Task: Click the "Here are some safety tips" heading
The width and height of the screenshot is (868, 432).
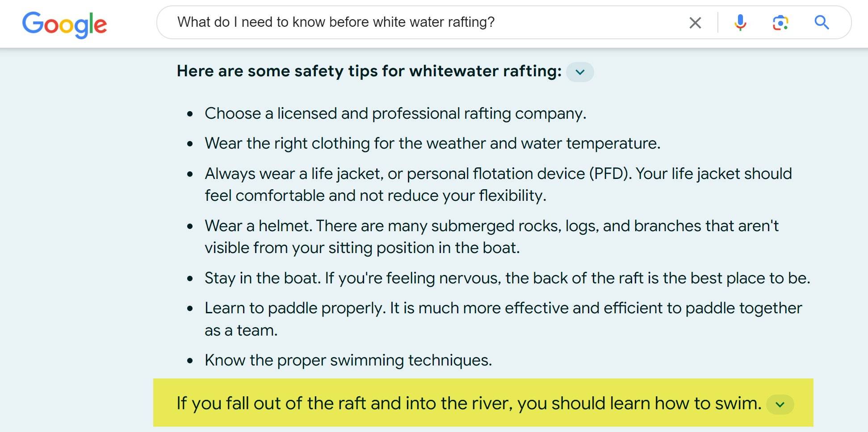Action: point(369,71)
